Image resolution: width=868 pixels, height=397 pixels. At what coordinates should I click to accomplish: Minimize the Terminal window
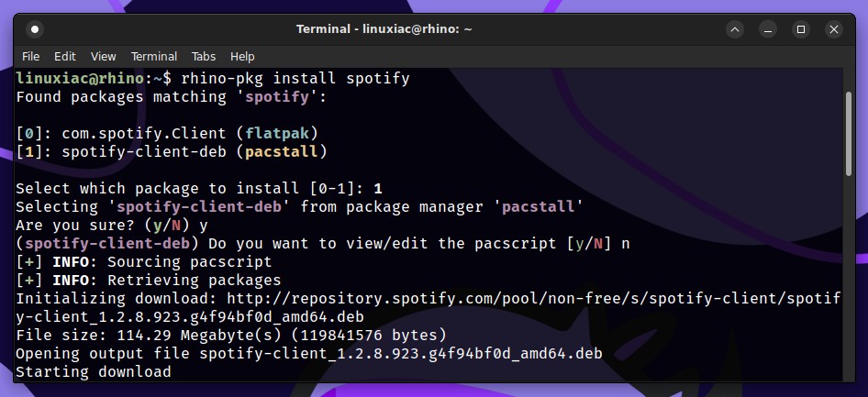[768, 29]
